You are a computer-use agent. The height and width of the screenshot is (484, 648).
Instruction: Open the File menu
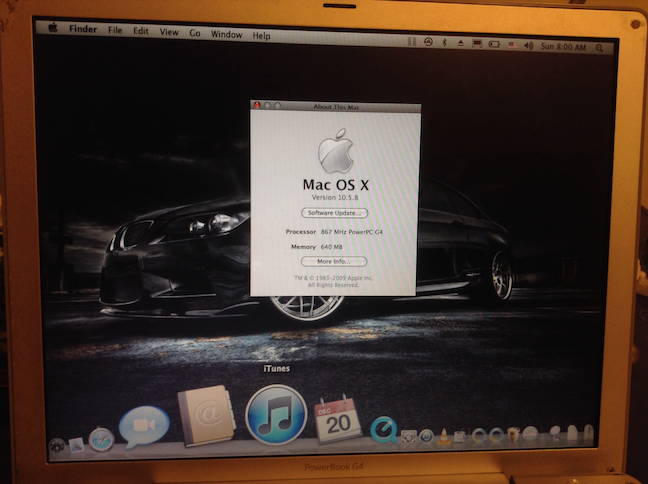(x=115, y=30)
